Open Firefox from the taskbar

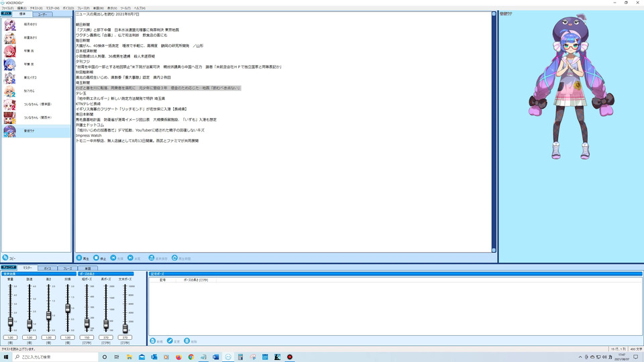(178, 357)
